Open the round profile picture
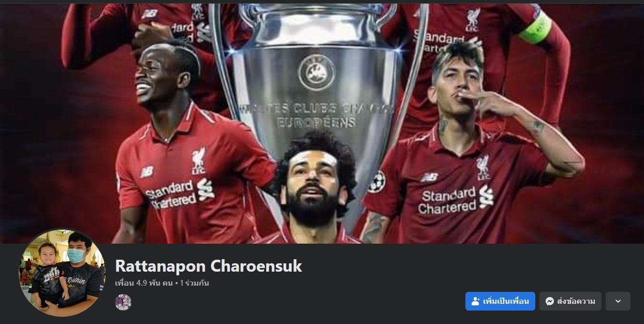 pyautogui.click(x=62, y=273)
